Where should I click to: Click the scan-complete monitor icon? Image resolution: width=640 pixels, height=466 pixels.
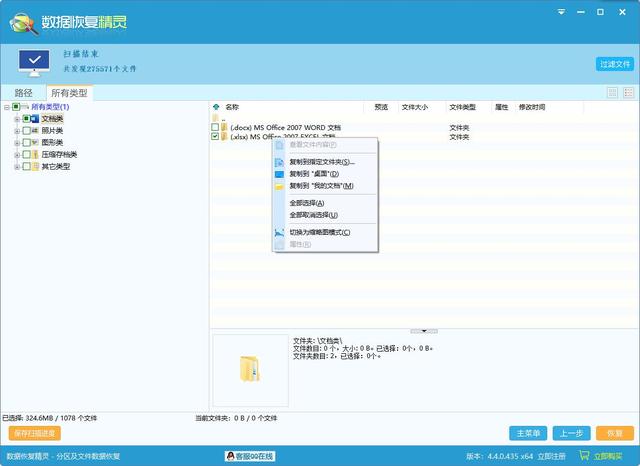(34, 63)
